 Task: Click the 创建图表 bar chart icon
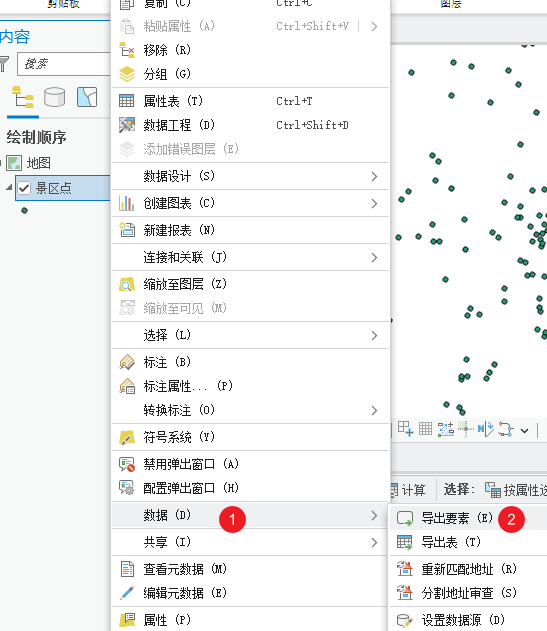(127, 203)
